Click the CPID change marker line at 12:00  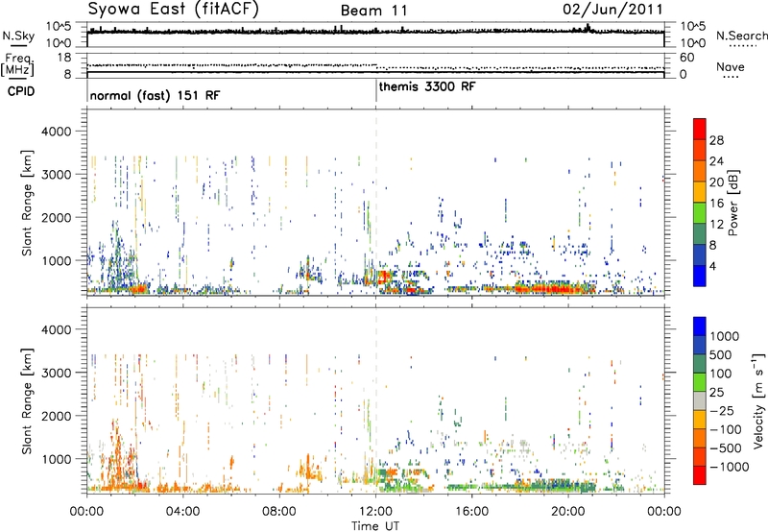[x=376, y=90]
